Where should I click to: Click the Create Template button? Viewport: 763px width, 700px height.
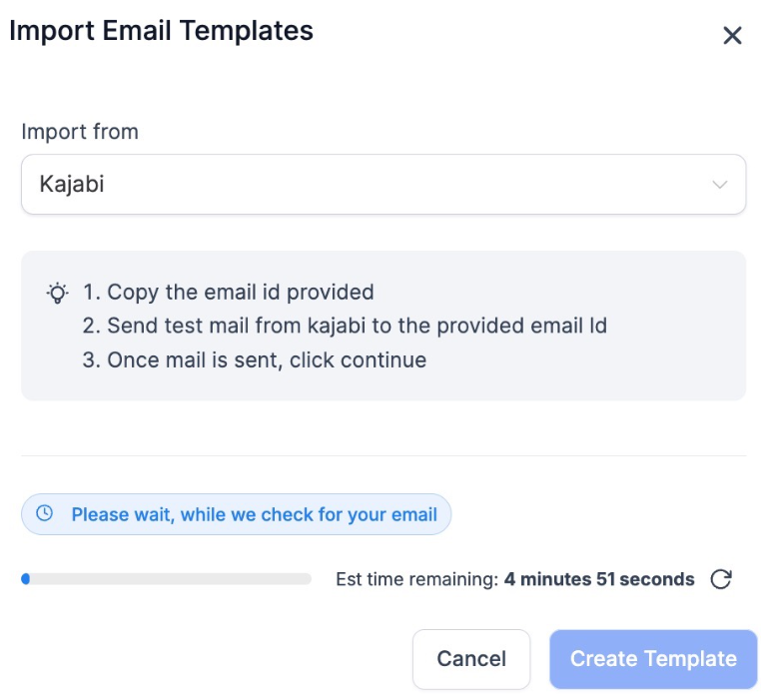(653, 659)
